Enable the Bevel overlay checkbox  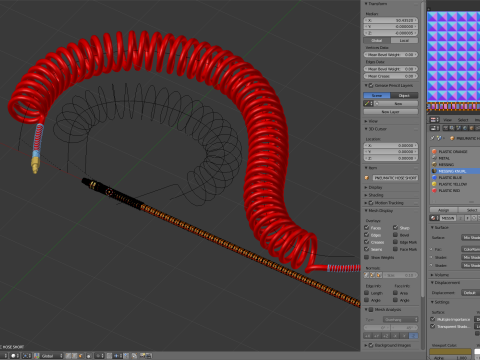(x=395, y=235)
